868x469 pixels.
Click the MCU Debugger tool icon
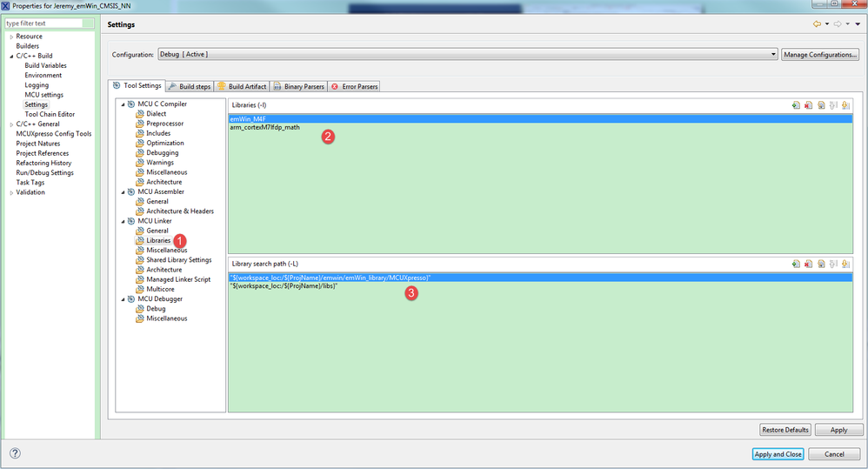pyautogui.click(x=131, y=299)
